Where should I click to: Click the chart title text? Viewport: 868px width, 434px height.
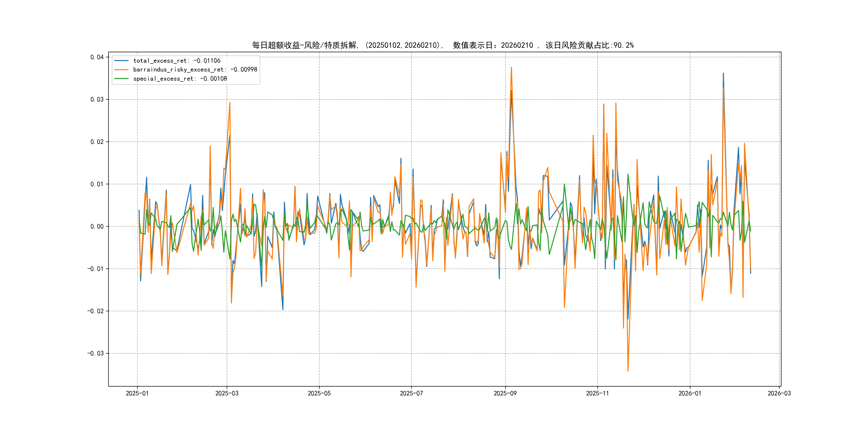click(442, 45)
